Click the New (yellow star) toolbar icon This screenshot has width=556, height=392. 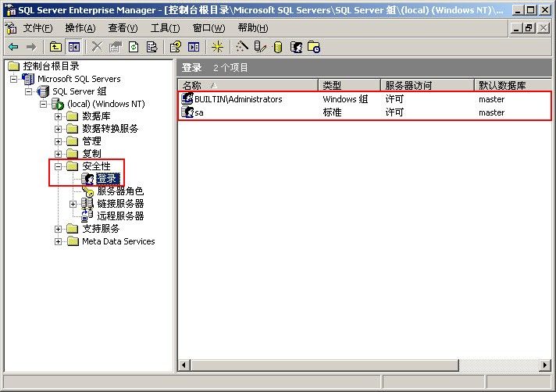click(217, 47)
